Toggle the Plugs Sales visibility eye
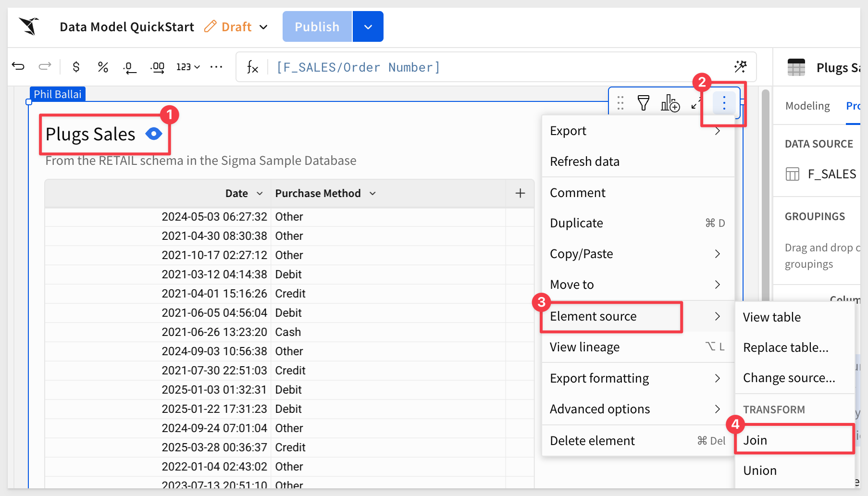The image size is (868, 496). (x=154, y=134)
